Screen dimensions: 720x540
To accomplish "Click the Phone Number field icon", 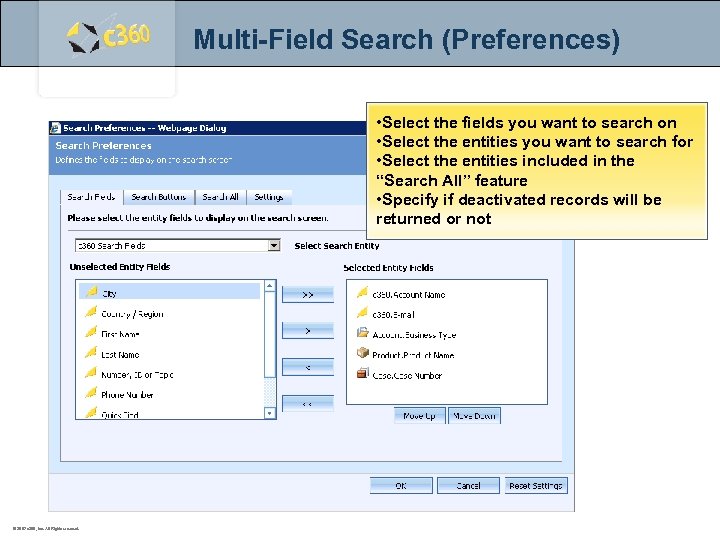I will [91, 393].
